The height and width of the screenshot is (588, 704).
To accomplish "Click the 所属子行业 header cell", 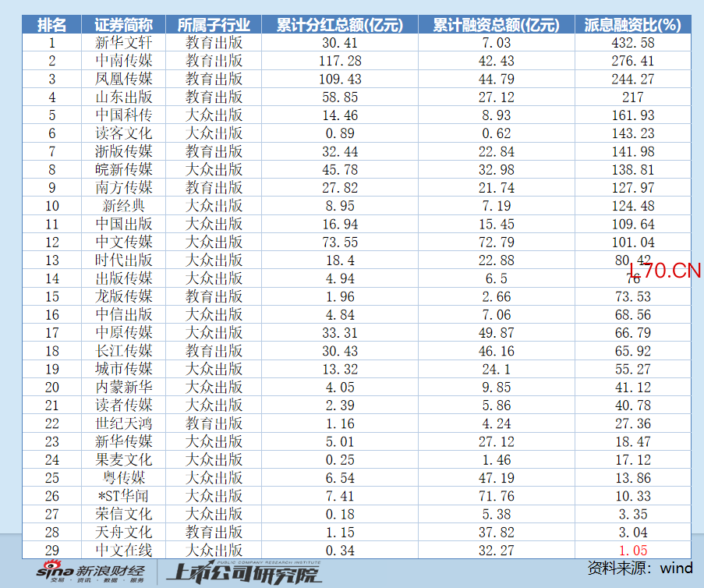I will [x=214, y=25].
